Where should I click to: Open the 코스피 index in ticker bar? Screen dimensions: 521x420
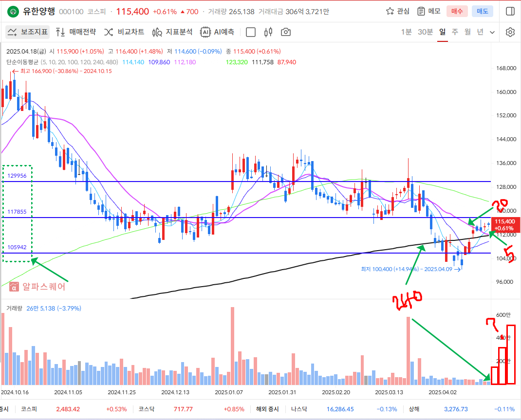click(29, 409)
